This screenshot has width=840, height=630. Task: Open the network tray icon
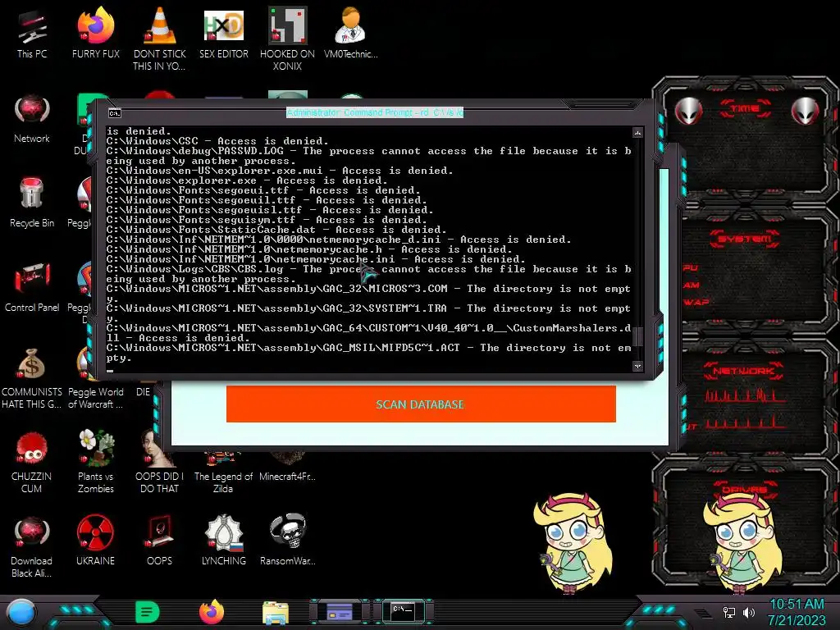point(729,612)
